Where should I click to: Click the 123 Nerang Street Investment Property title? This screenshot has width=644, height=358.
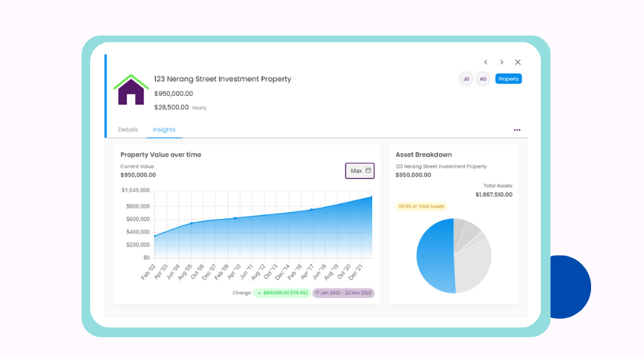click(x=223, y=79)
